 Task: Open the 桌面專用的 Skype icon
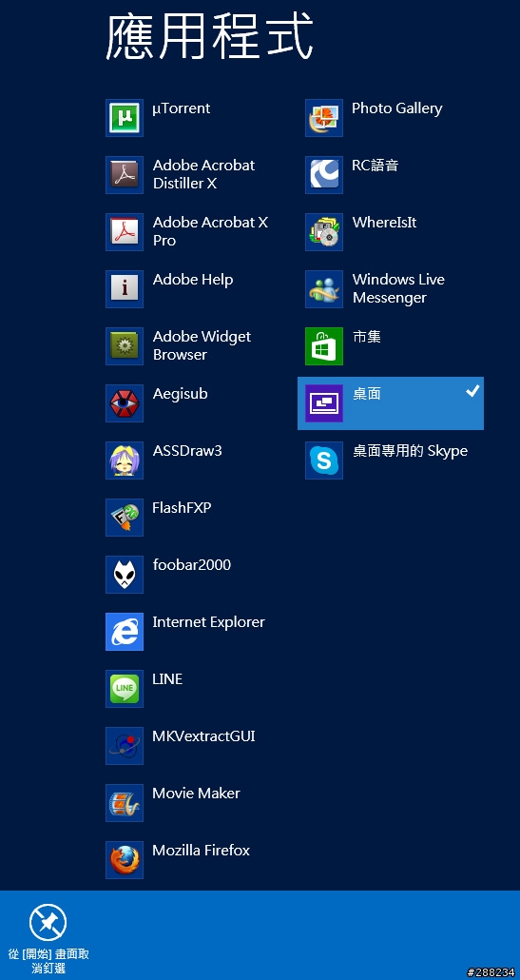point(324,461)
